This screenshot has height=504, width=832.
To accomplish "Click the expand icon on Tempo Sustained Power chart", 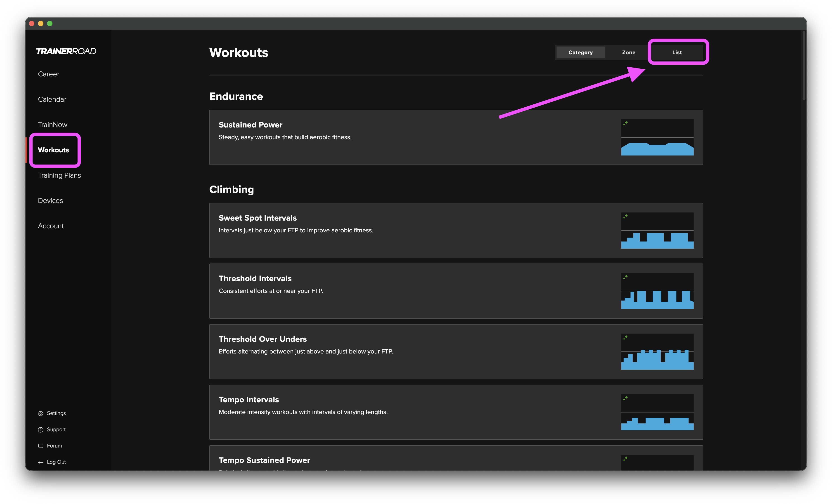I will (625, 458).
